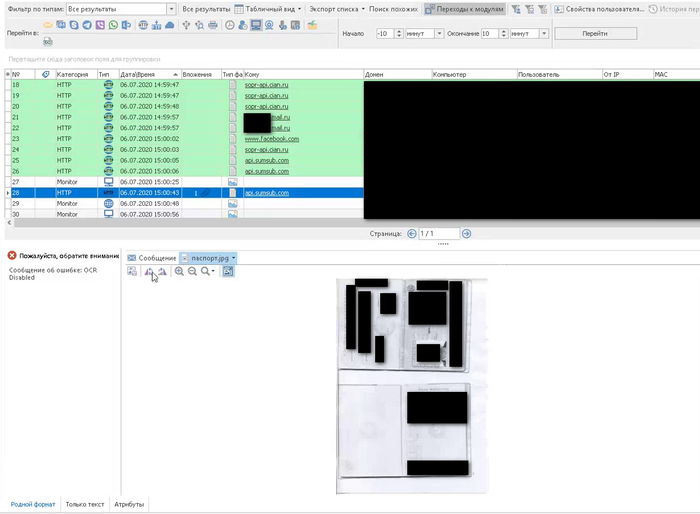
Task: Open the folder file-control module icon
Action: (x=312, y=25)
